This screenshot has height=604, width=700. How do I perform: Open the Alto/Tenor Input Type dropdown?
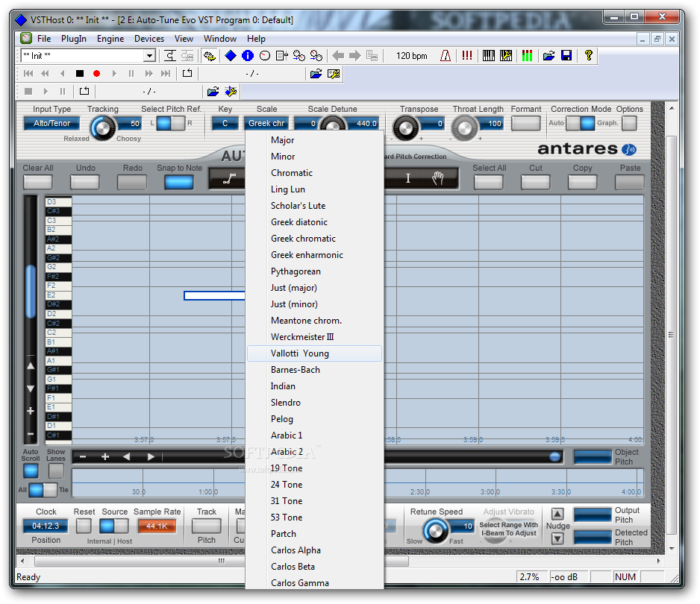pos(51,123)
